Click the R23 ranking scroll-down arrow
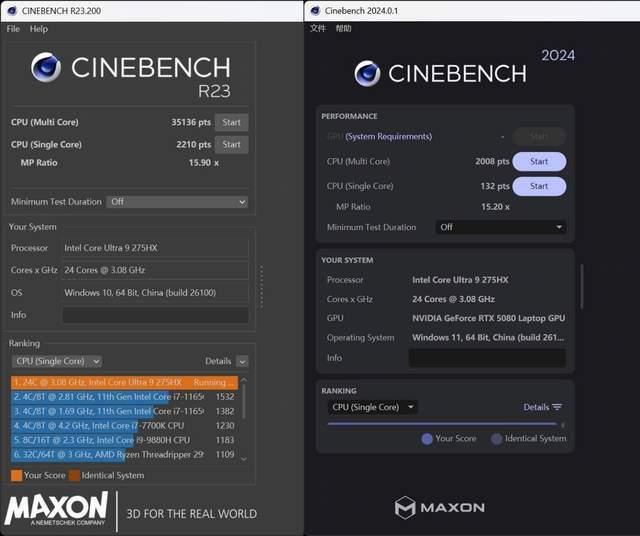 pos(244,459)
